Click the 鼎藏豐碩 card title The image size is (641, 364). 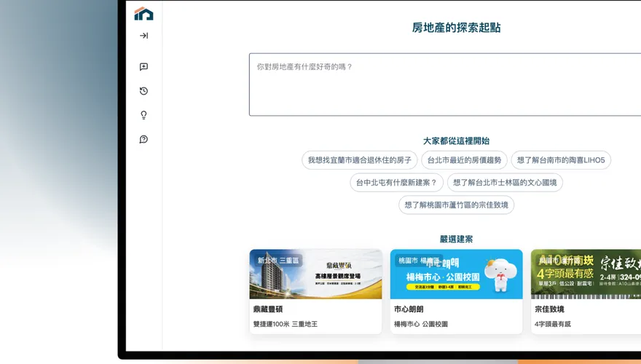(x=268, y=309)
